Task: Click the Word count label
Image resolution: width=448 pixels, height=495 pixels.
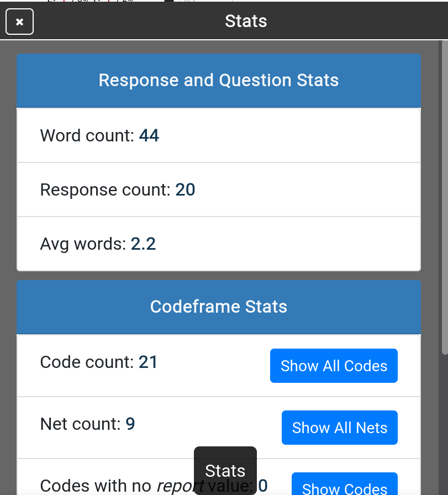Action: click(x=87, y=135)
